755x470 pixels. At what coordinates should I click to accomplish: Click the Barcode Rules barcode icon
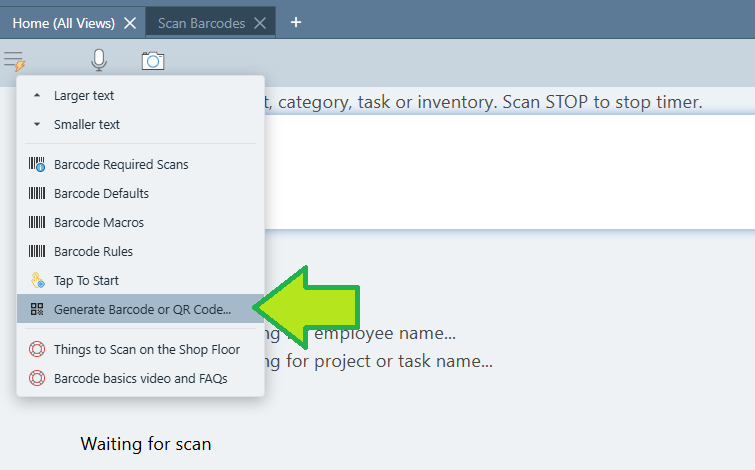[x=37, y=251]
